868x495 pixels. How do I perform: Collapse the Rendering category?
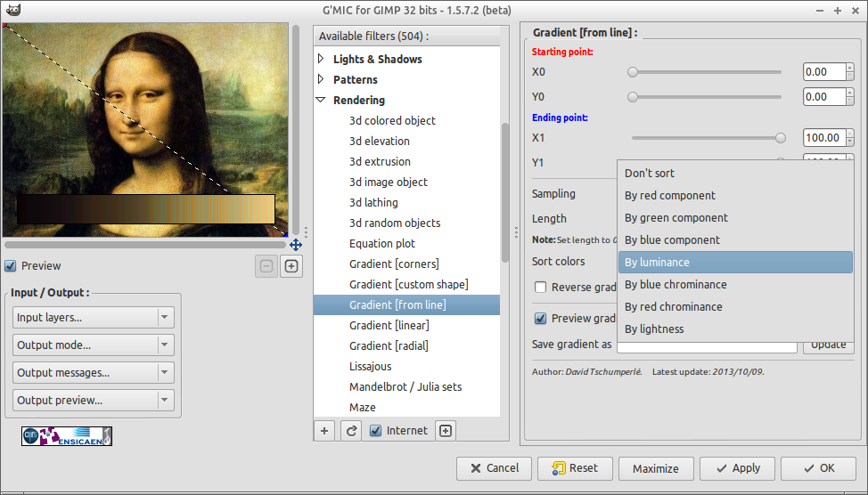point(321,100)
